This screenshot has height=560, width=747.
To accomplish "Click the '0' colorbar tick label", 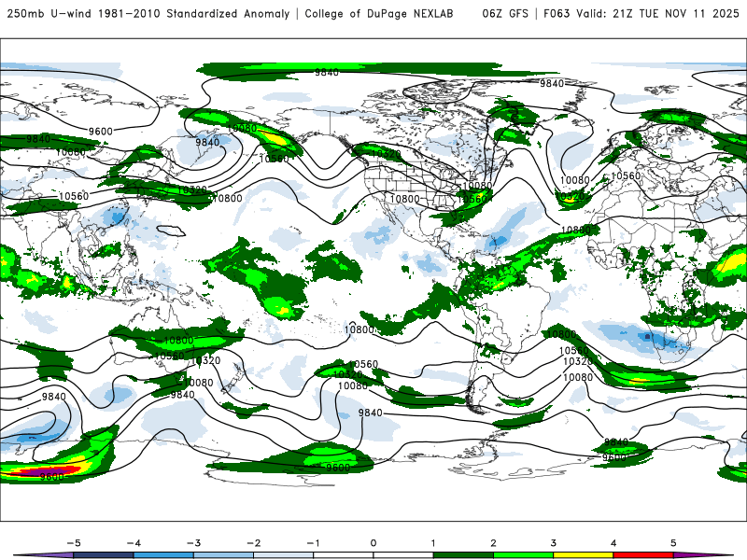I will 373,543.
